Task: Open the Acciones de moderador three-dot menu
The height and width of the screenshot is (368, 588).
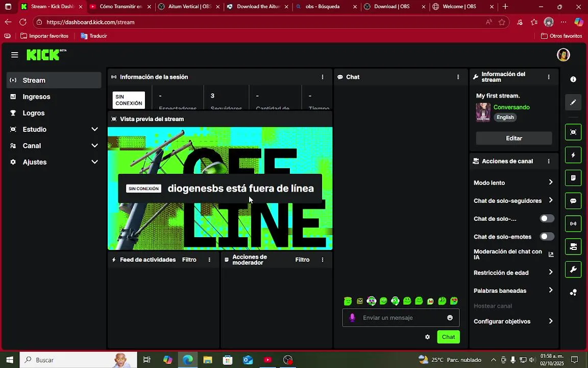Action: tap(323, 260)
